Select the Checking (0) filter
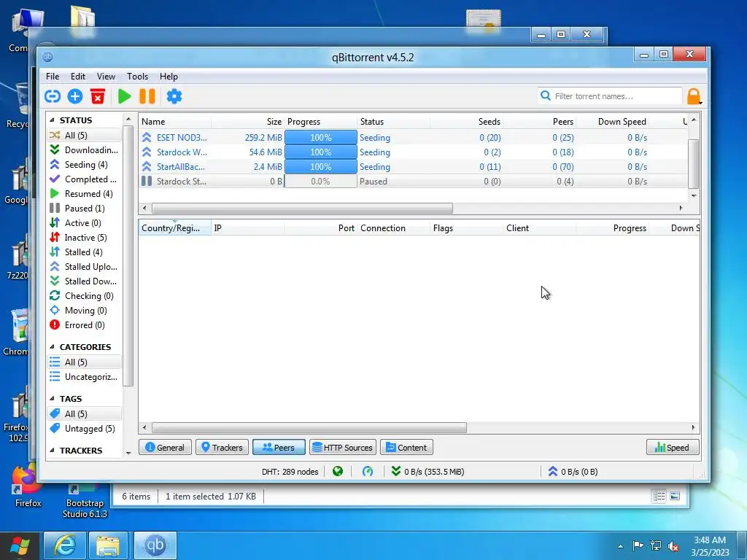The image size is (747, 560). point(84,296)
